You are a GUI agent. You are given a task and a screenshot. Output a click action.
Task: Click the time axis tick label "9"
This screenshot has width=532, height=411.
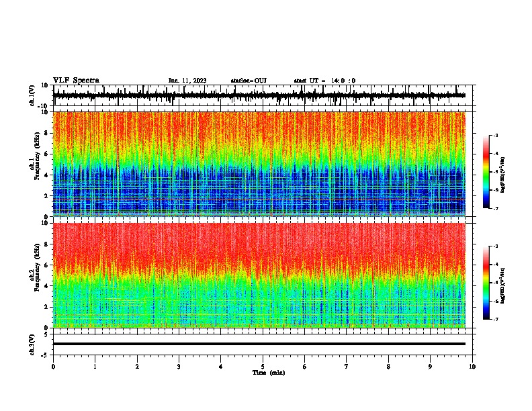(x=430, y=367)
